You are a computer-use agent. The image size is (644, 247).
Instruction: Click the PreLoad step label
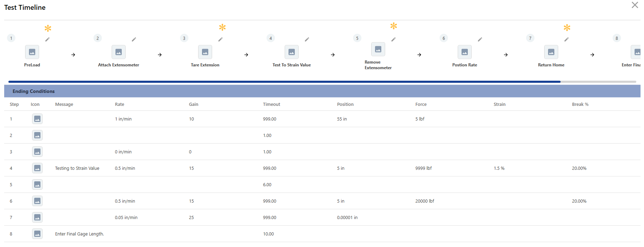click(x=32, y=65)
